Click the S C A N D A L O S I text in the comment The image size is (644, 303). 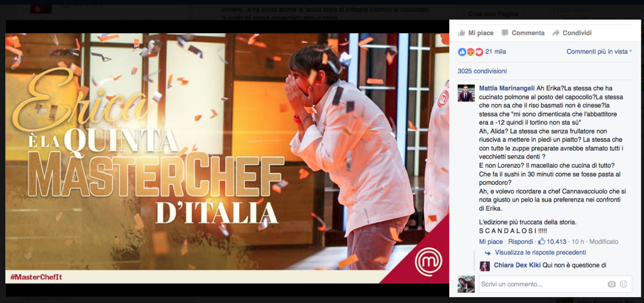pyautogui.click(x=513, y=231)
